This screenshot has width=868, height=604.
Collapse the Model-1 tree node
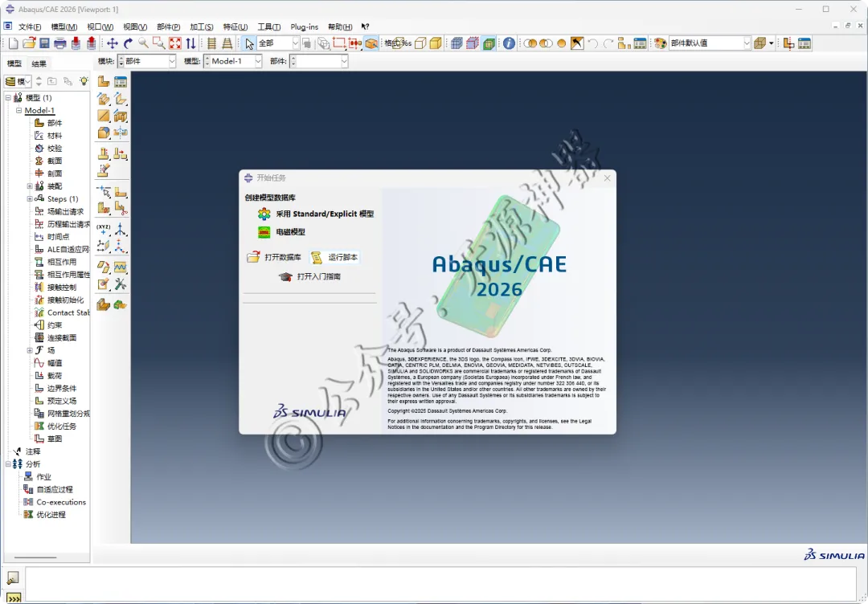(18, 110)
